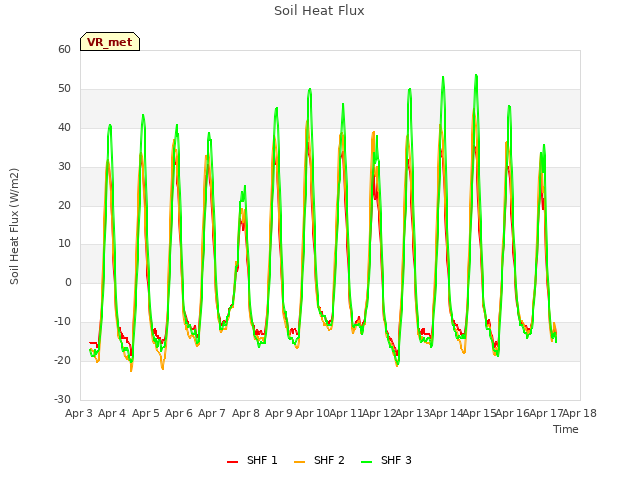Toggle the SHF 2 legend entry

[319, 460]
